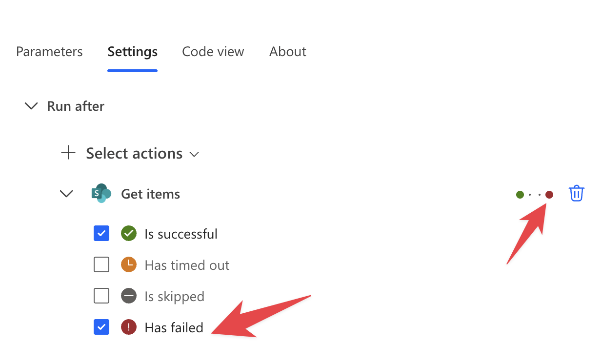Enable the Has timed out checkbox
The image size is (602, 364).
101,265
